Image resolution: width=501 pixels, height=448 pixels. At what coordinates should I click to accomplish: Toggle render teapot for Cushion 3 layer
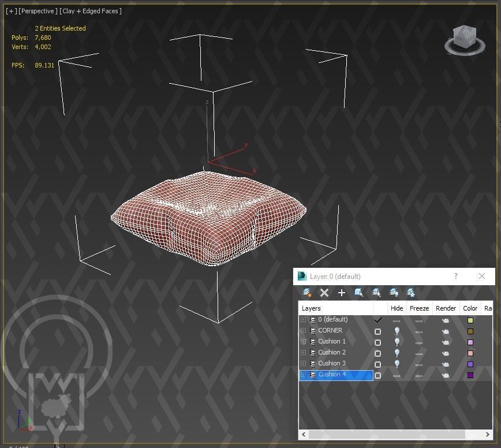tap(446, 365)
